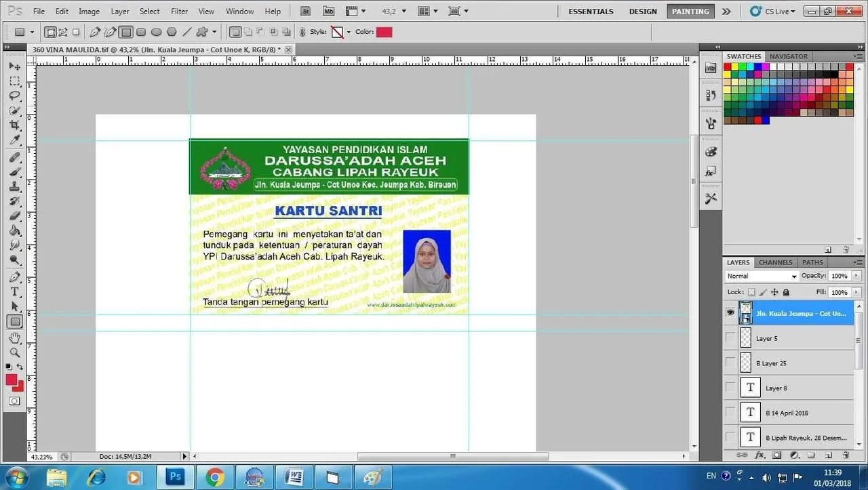Show B 14 April 2018 layer visibility

(x=730, y=412)
